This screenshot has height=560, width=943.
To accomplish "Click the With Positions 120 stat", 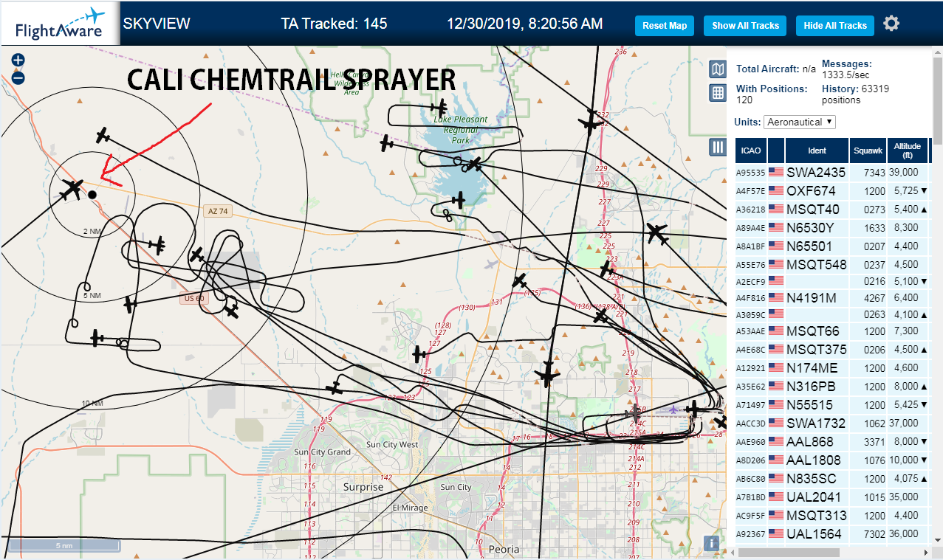I will pos(772,94).
